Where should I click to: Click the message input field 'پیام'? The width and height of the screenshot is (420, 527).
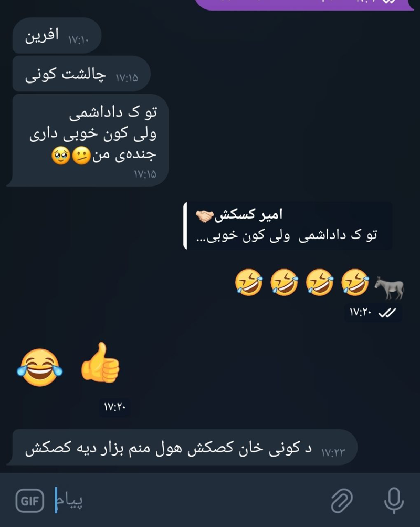pos(188,500)
